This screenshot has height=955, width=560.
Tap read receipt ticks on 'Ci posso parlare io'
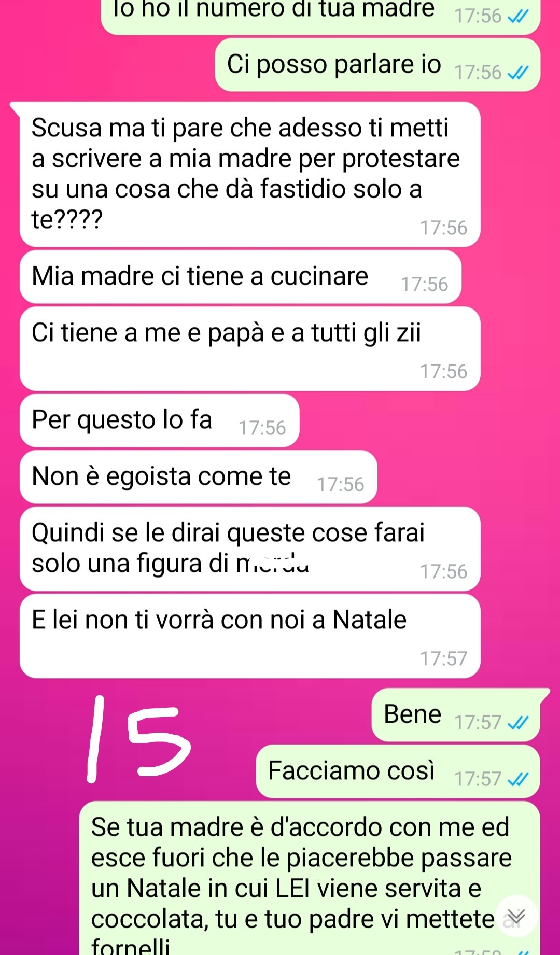[517, 73]
